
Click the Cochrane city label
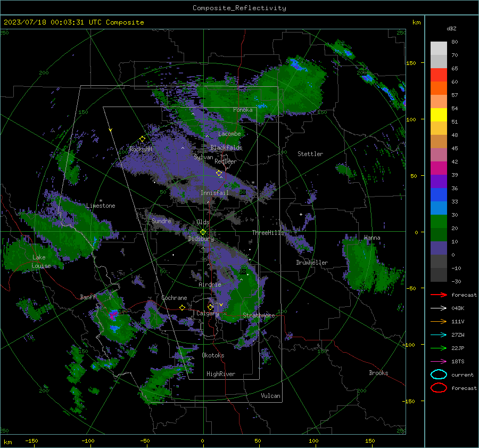(x=174, y=298)
